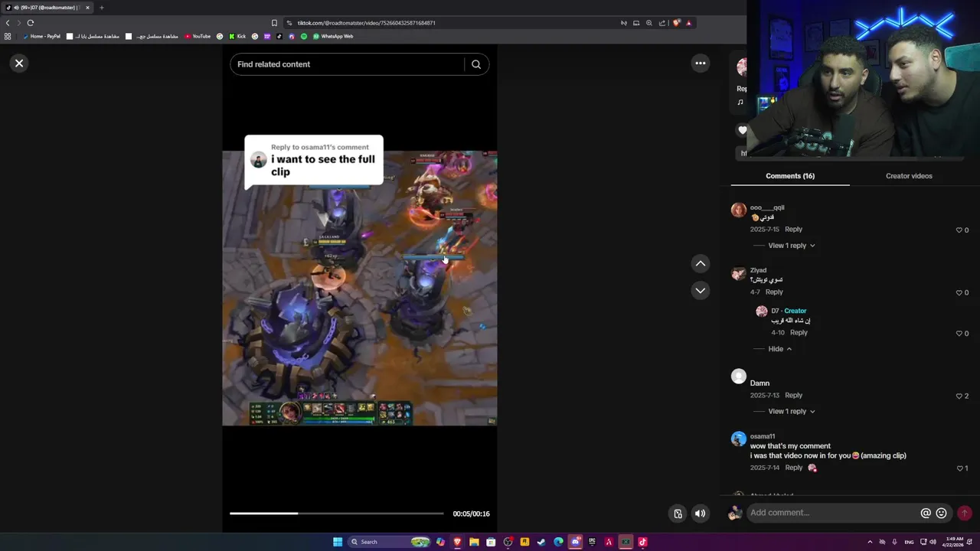
Task: Click the D7 creator username
Action: point(775,311)
